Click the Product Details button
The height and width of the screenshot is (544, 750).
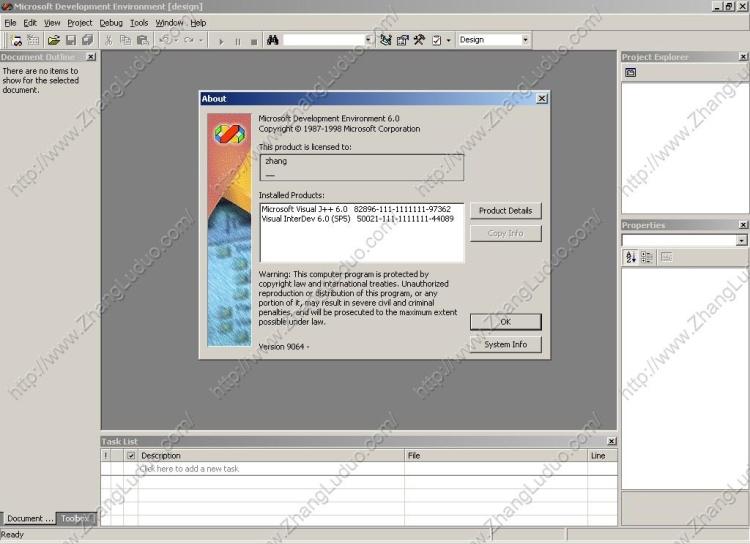506,211
